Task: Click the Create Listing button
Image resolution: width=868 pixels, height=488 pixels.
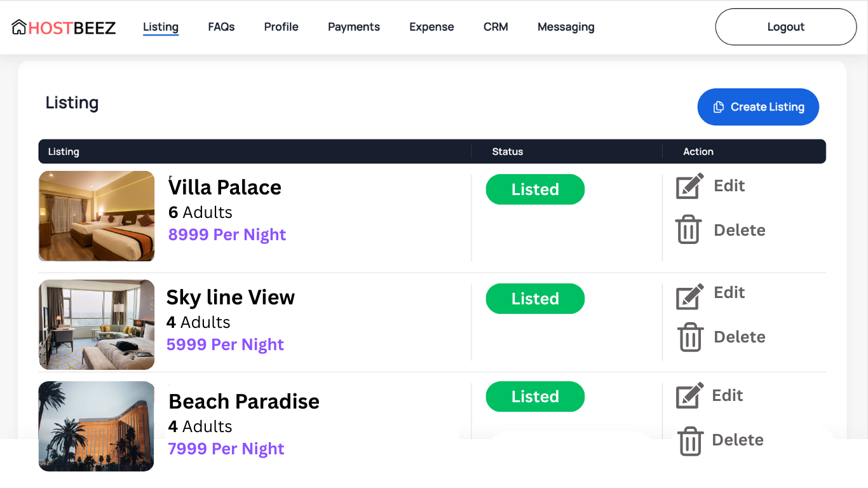Action: point(758,107)
